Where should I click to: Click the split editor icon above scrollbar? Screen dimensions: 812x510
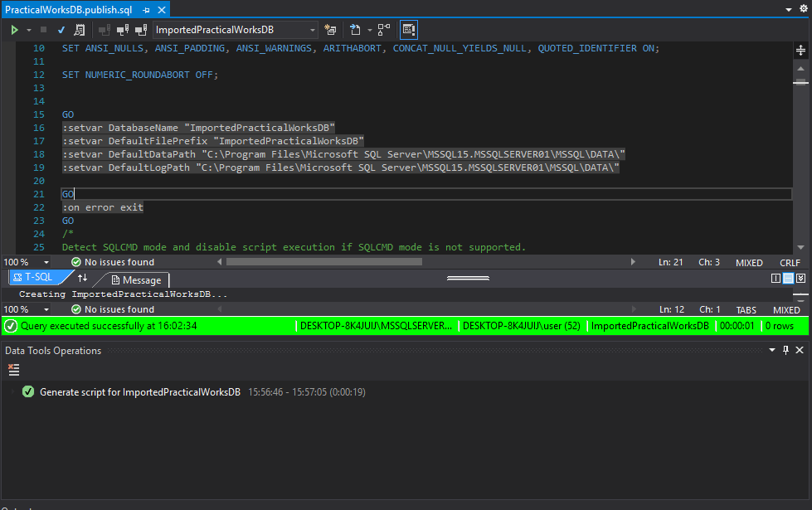(x=800, y=50)
